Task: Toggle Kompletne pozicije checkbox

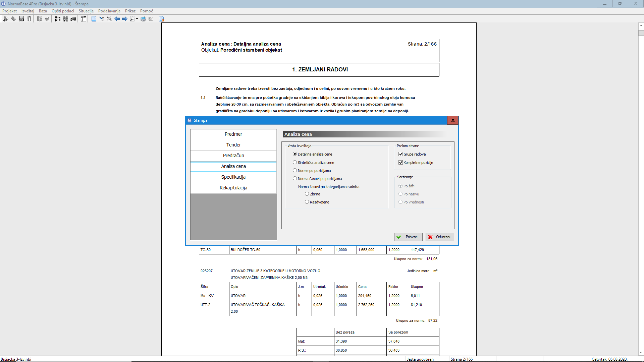Action: (x=400, y=163)
